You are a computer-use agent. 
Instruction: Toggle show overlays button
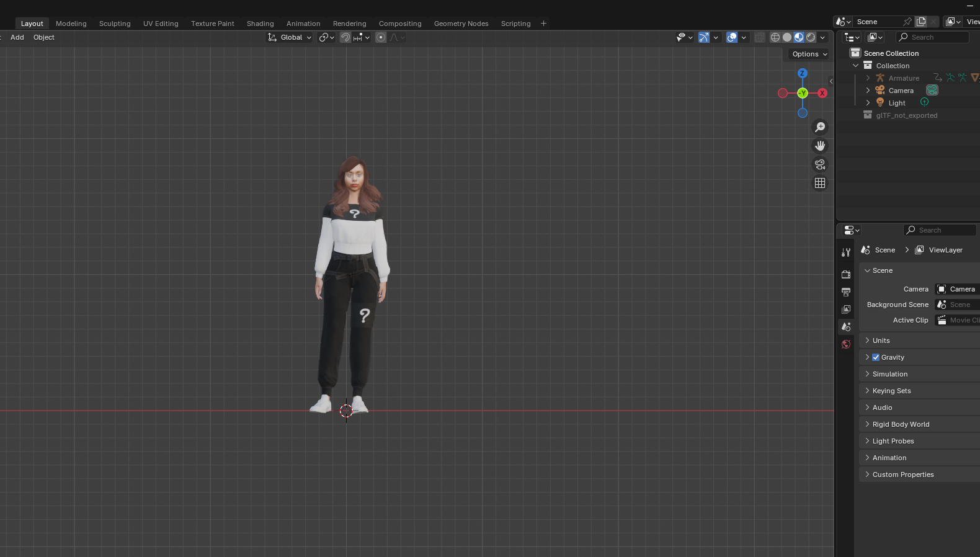coord(732,37)
